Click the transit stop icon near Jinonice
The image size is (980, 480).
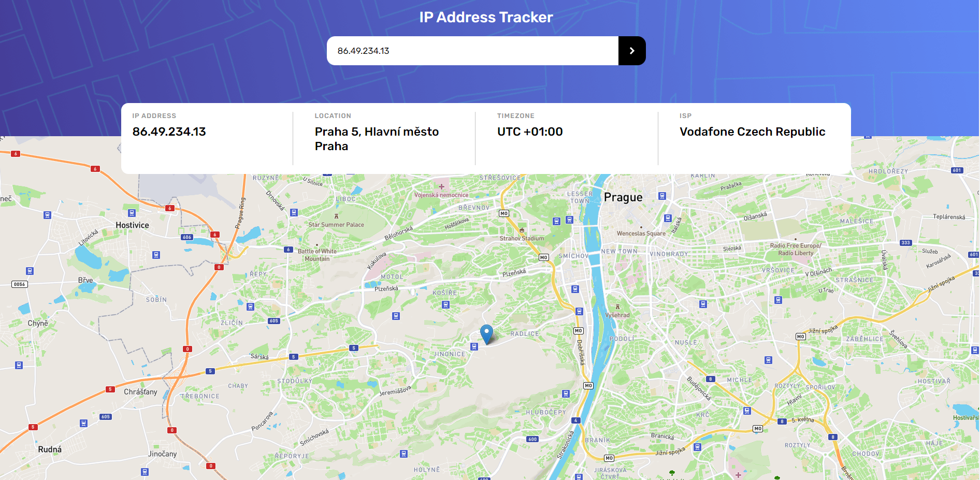(x=474, y=346)
